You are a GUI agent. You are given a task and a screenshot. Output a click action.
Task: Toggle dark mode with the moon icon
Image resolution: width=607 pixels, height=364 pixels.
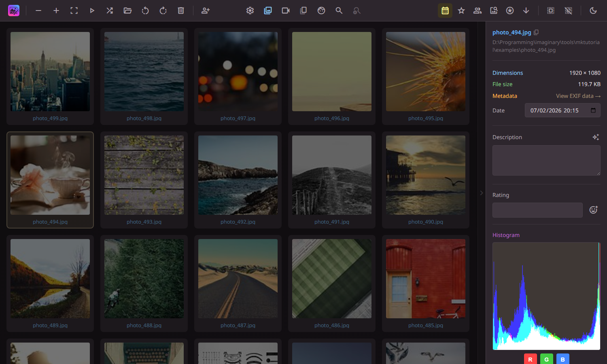click(593, 11)
